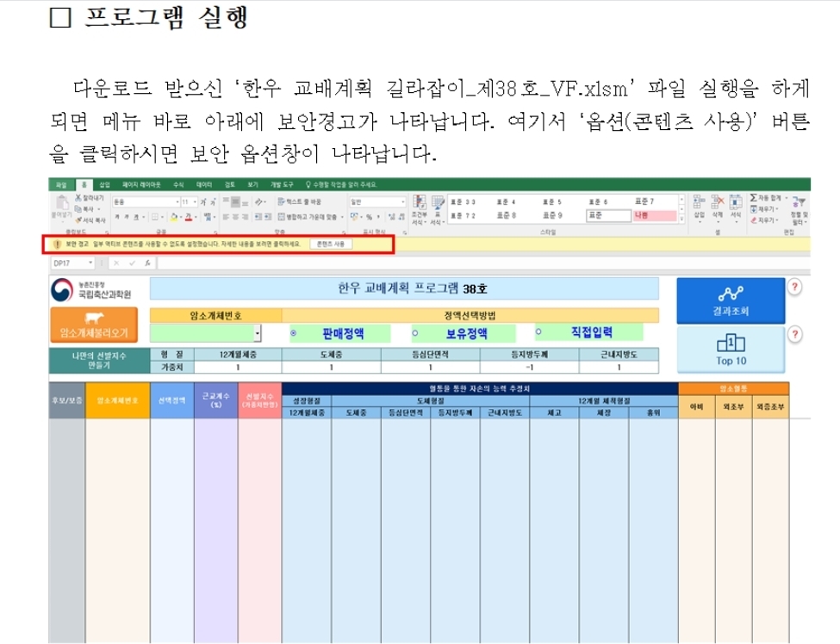Open the 데이터 ribbon tab
This screenshot has width=840, height=644.
tap(204, 184)
